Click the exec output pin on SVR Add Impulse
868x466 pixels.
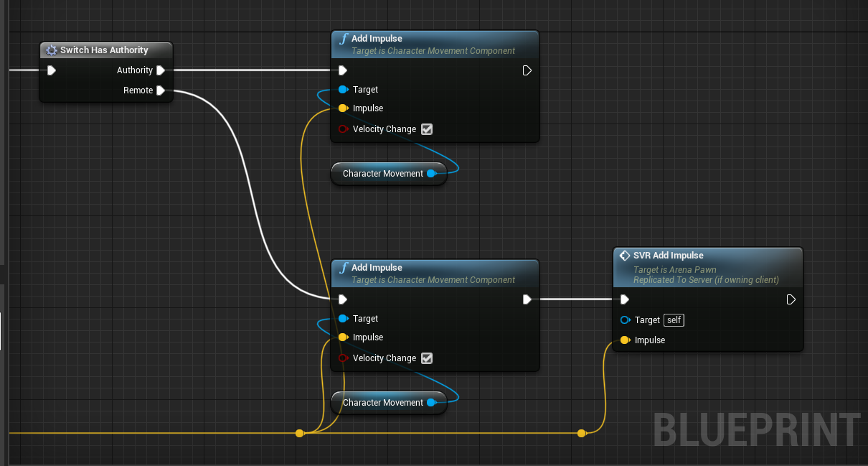tap(791, 299)
